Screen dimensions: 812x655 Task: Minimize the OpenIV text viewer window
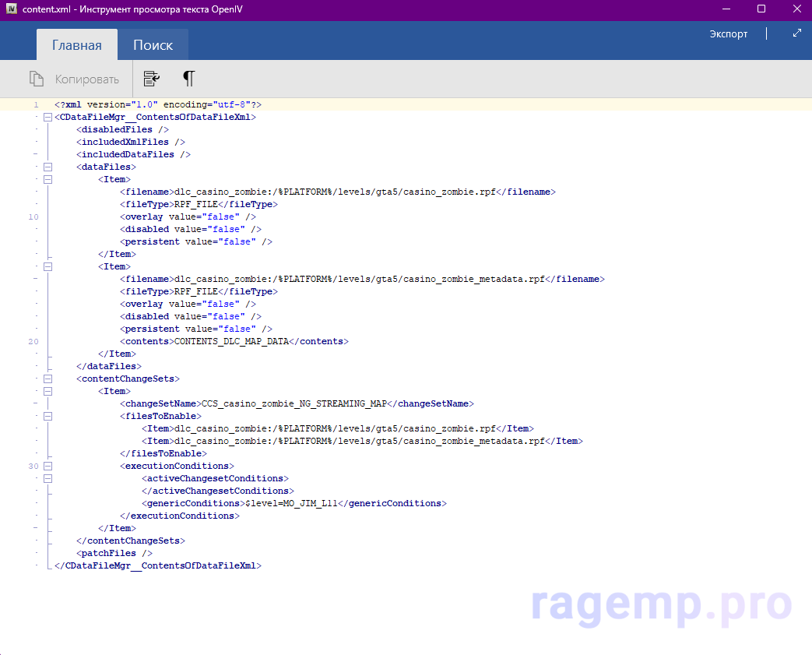click(x=725, y=9)
